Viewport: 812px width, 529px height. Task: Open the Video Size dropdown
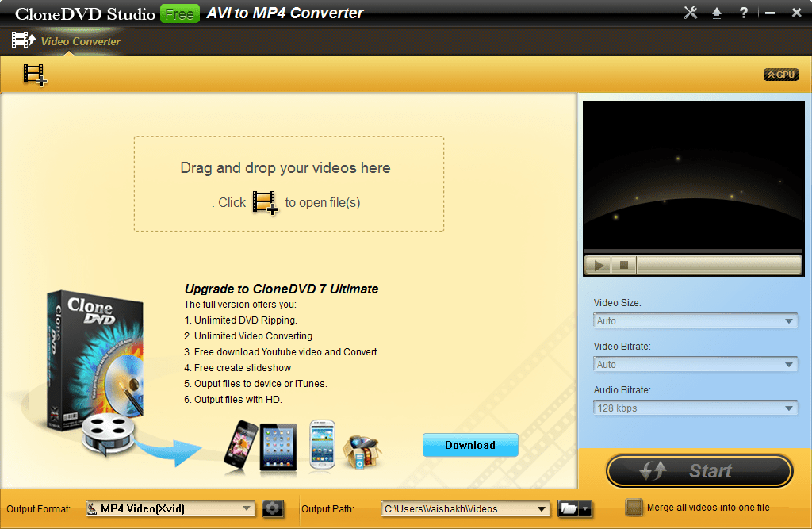(x=695, y=320)
